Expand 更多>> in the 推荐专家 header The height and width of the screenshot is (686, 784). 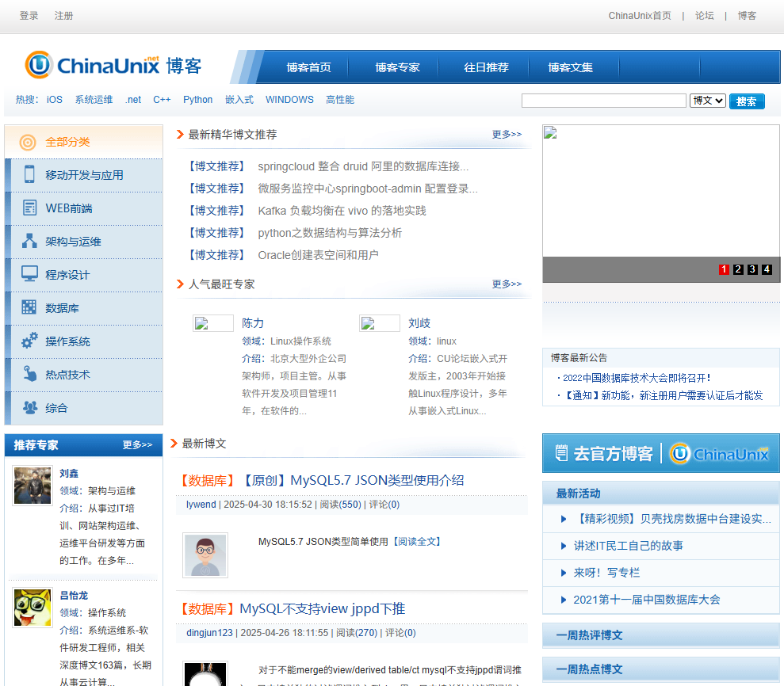click(x=137, y=444)
